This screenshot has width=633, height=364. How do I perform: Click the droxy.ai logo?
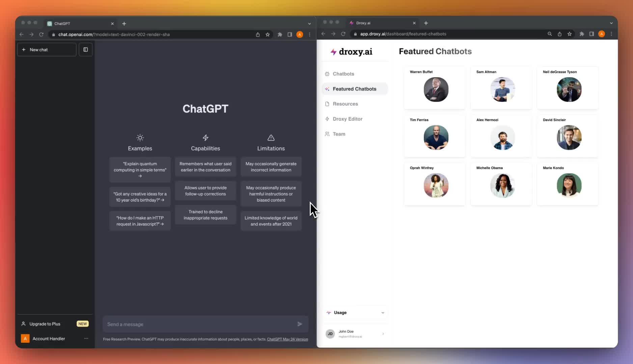(x=351, y=52)
